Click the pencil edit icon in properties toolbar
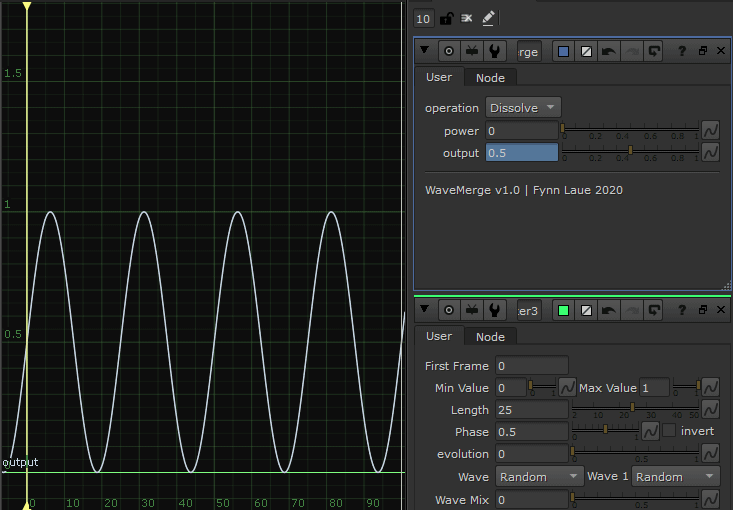Viewport: 733px width, 510px height. (488, 18)
